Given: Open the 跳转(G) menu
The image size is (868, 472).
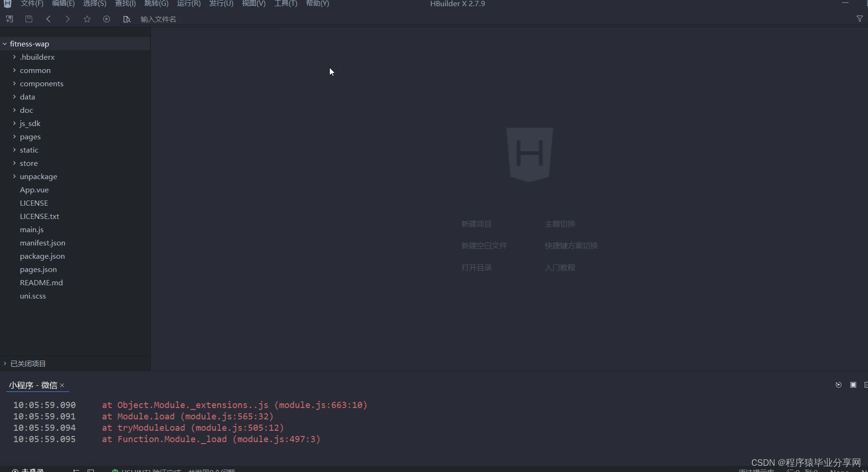Looking at the screenshot, I should (x=156, y=3).
